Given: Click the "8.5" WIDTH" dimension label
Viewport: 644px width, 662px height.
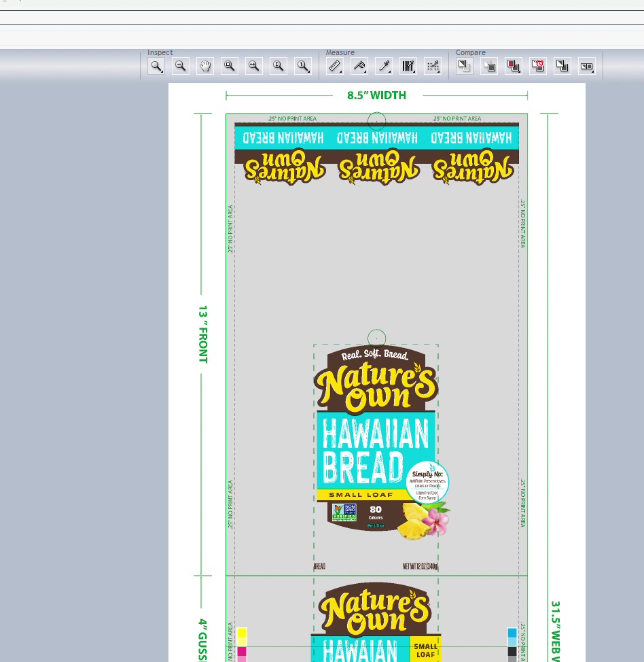Looking at the screenshot, I should click(x=376, y=96).
